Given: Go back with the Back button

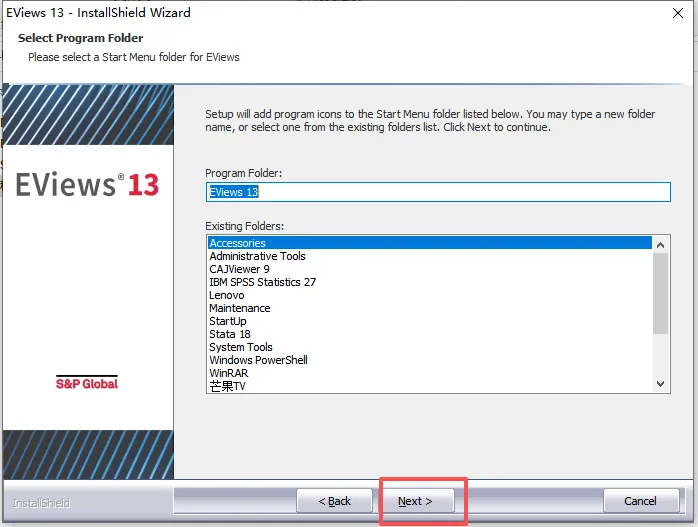Looking at the screenshot, I should coord(334,501).
